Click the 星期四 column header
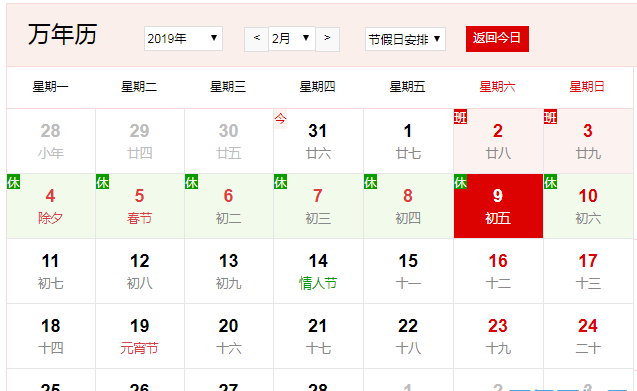 318,87
